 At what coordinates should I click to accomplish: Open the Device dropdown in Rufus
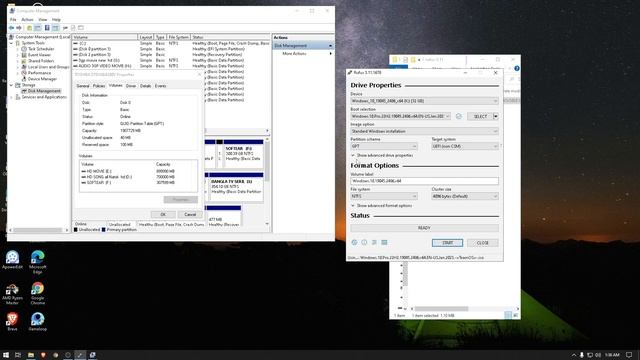click(x=424, y=101)
